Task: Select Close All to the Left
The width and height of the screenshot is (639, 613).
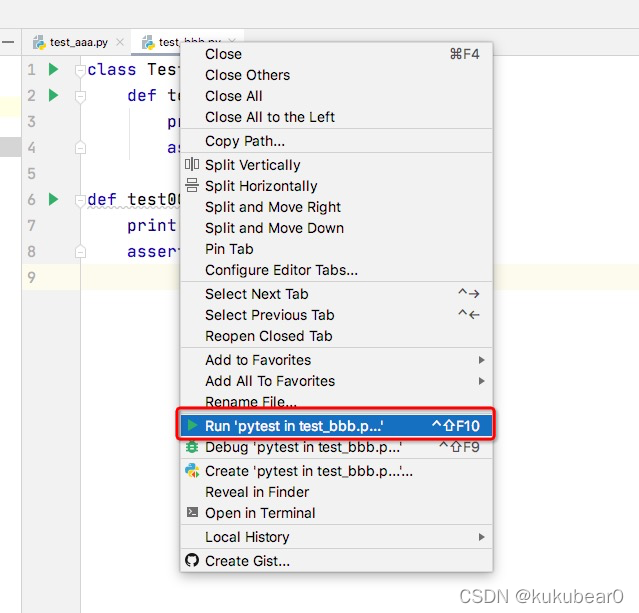Action: pos(336,117)
